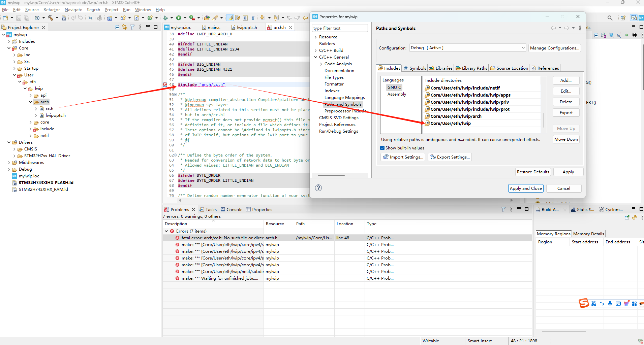Image resolution: width=644 pixels, height=345 pixels.
Task: Start debugging with the bug icon
Action: coord(165,18)
